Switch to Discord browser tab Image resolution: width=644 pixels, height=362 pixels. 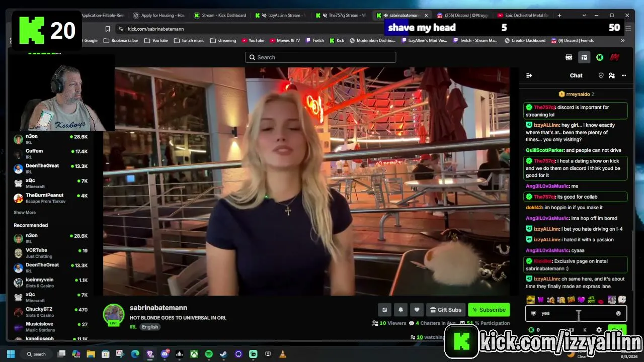pos(463,16)
